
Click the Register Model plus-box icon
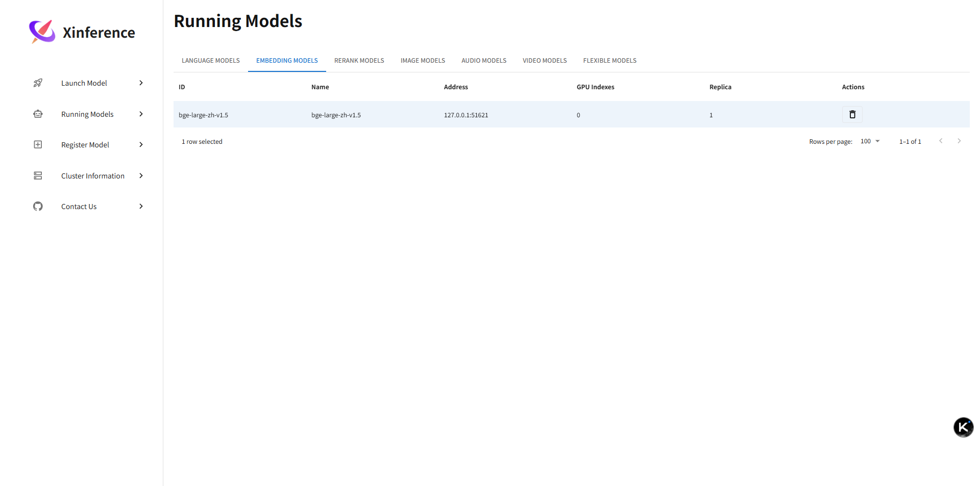(x=38, y=145)
